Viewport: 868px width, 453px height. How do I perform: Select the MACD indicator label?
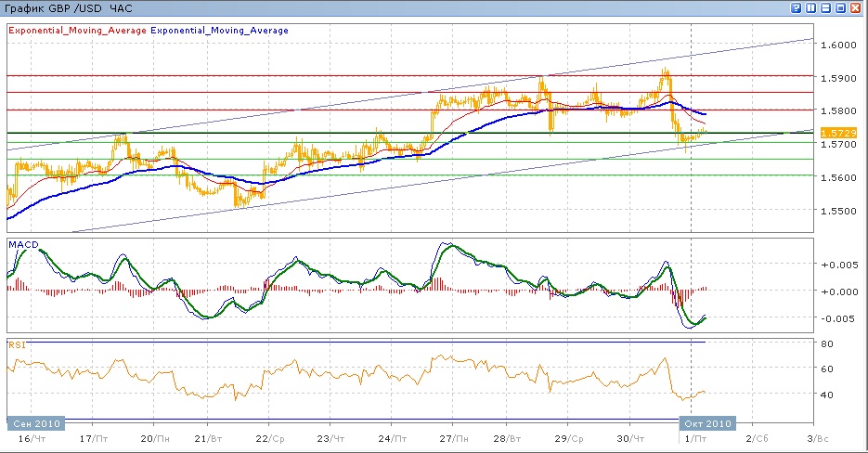pos(21,244)
